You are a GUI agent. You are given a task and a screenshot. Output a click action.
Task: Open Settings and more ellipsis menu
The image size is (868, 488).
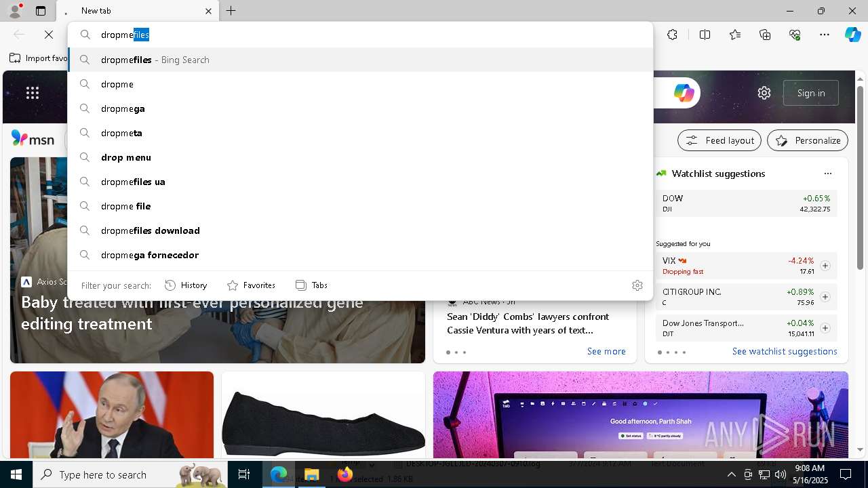click(x=825, y=35)
